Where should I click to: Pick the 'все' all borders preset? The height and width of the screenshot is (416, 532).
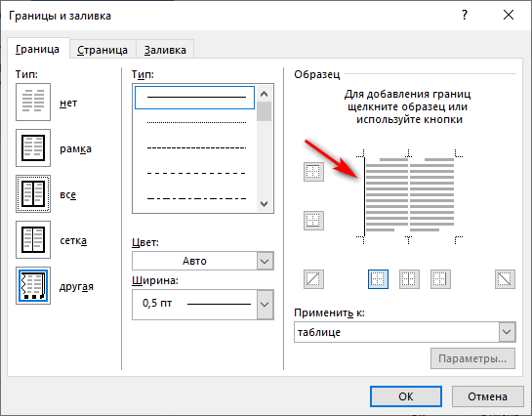[x=33, y=193]
